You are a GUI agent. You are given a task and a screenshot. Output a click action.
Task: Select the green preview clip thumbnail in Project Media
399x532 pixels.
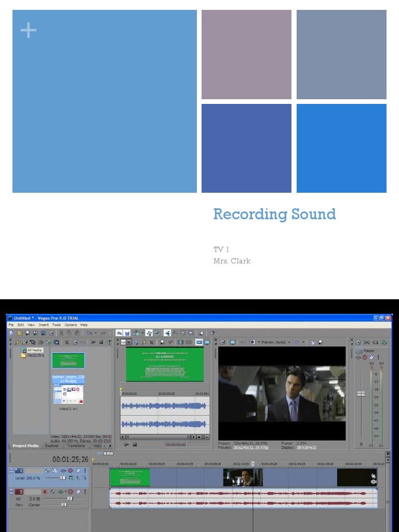pyautogui.click(x=68, y=361)
